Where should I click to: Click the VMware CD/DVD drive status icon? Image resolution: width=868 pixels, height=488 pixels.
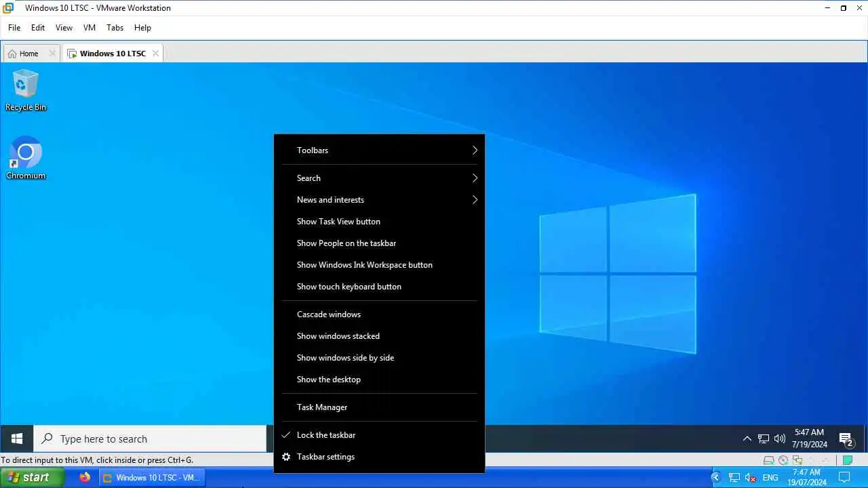click(x=783, y=460)
